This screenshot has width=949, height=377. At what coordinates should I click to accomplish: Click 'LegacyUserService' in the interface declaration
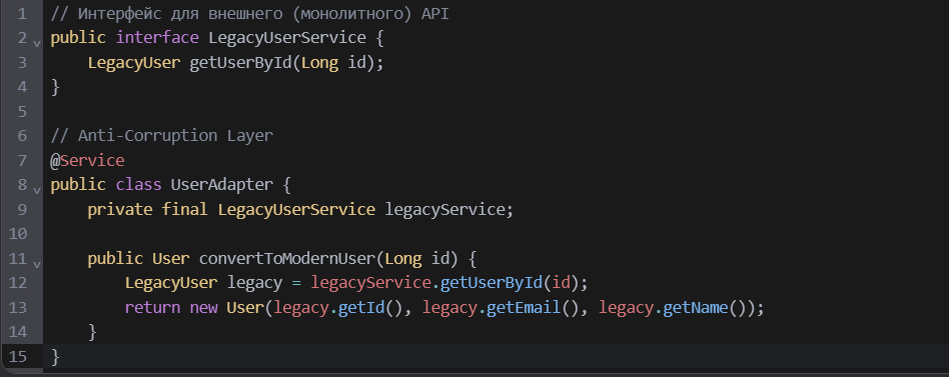click(287, 38)
